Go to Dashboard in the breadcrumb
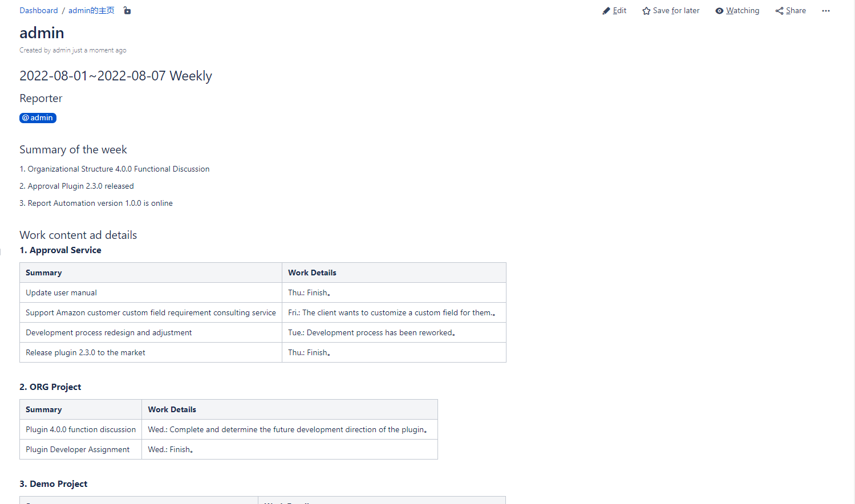 point(39,11)
